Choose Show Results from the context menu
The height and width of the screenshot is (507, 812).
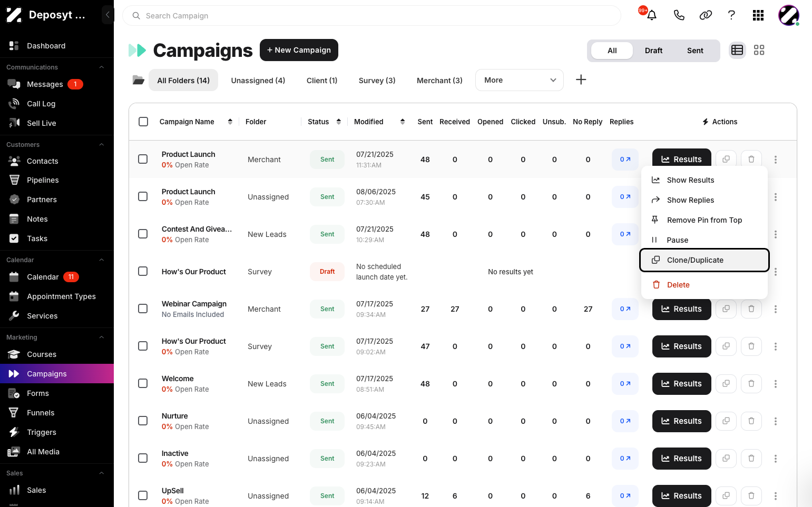[704, 180]
